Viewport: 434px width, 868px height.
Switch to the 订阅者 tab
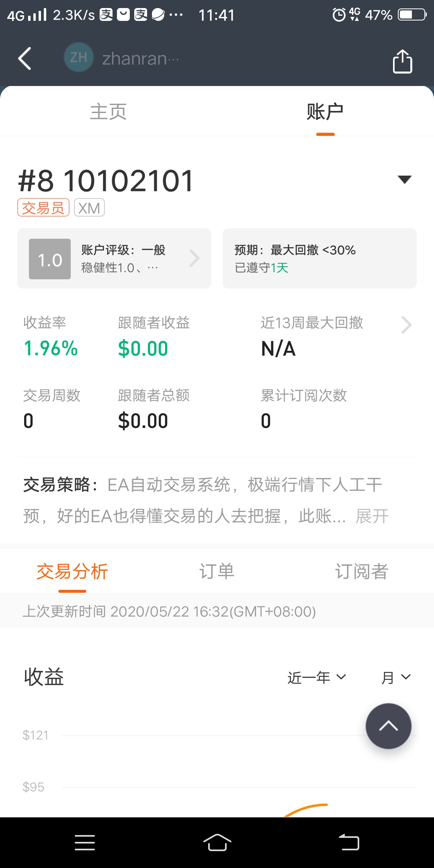tap(362, 571)
